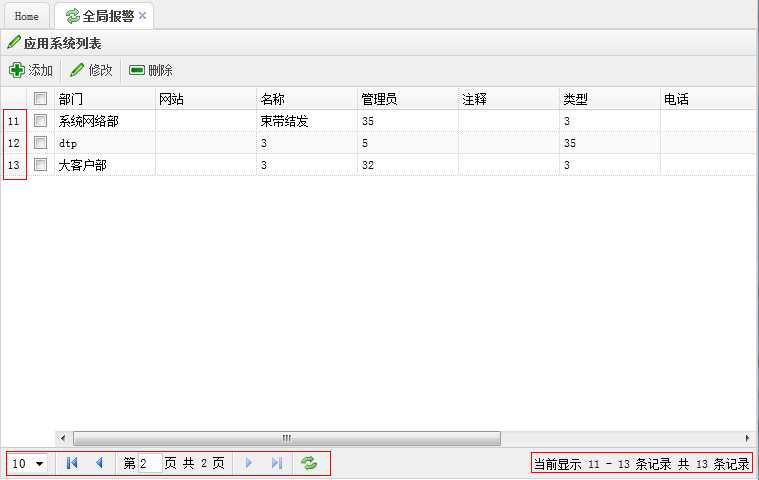Close the 全局报警 tab

[142, 15]
